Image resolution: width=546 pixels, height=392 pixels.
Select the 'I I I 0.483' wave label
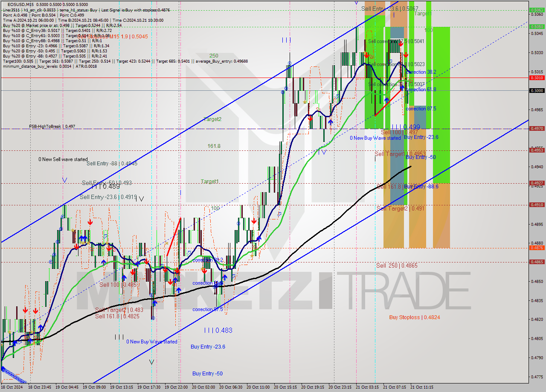pos(218,330)
